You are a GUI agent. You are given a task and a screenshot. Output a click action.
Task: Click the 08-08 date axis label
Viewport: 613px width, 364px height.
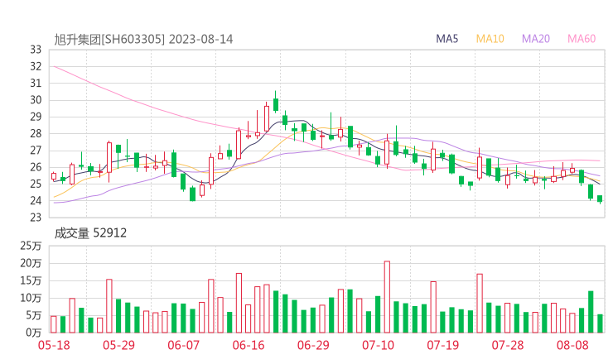572,345
